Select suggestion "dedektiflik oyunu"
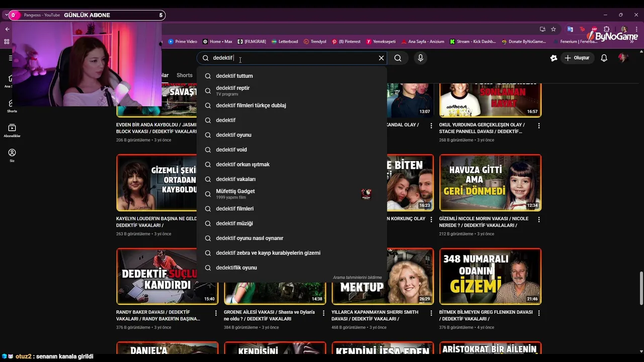This screenshot has width=644, height=362. pos(292,267)
